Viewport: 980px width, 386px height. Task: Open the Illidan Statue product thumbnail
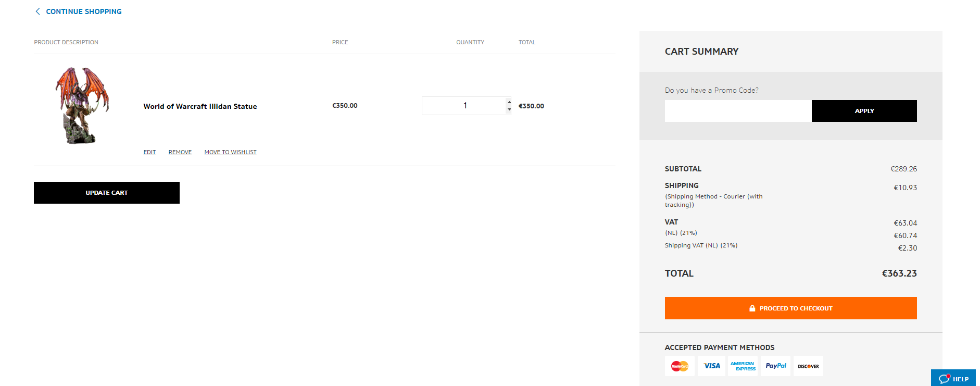tap(82, 105)
